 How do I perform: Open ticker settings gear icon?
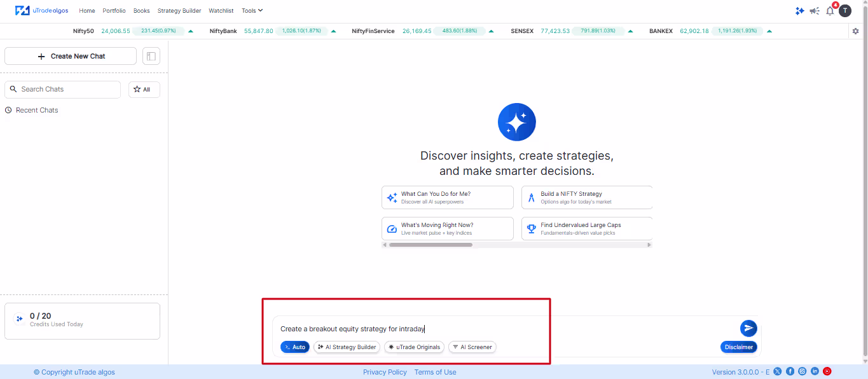tap(855, 31)
